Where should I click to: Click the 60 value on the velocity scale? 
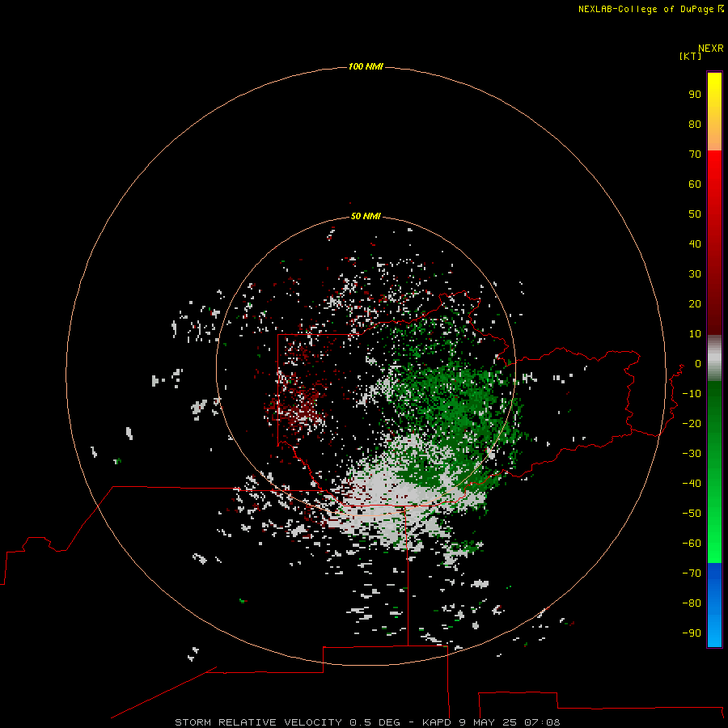click(x=695, y=184)
